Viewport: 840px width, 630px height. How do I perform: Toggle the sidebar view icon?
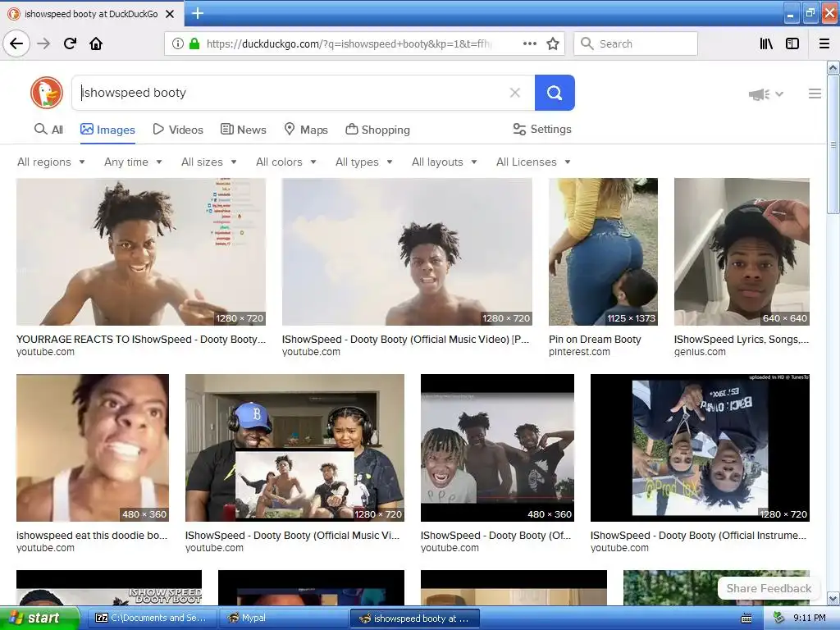792,43
